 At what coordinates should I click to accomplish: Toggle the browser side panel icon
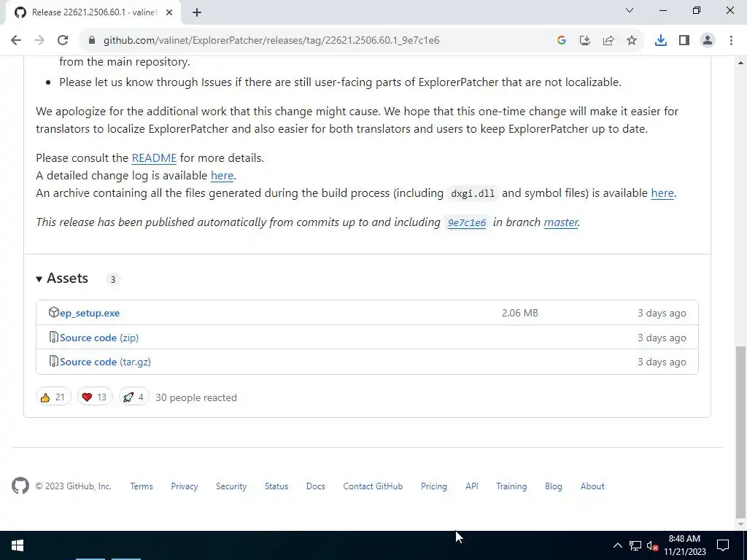click(x=684, y=41)
